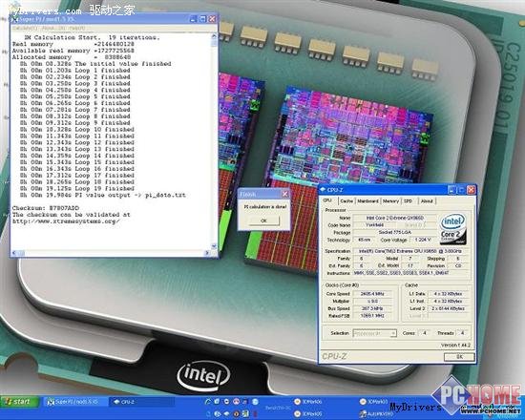Screen dimensions: 525x420
Task: Launch 3DMark05 shortcut icon
Action: point(308,414)
